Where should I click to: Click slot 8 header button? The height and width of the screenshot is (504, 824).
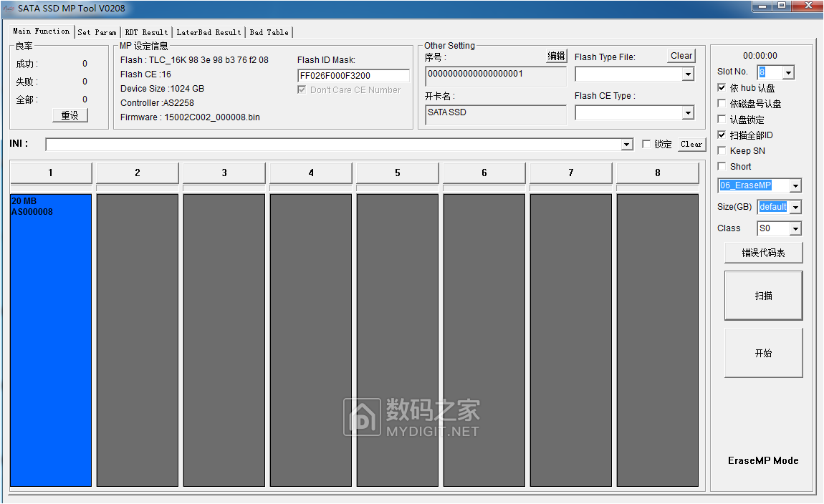tap(658, 173)
